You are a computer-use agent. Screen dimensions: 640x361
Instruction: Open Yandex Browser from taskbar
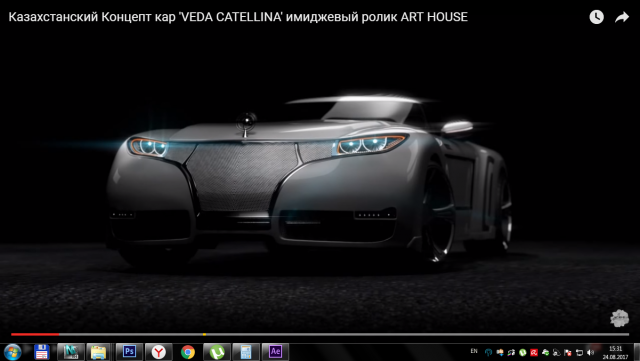(158, 352)
